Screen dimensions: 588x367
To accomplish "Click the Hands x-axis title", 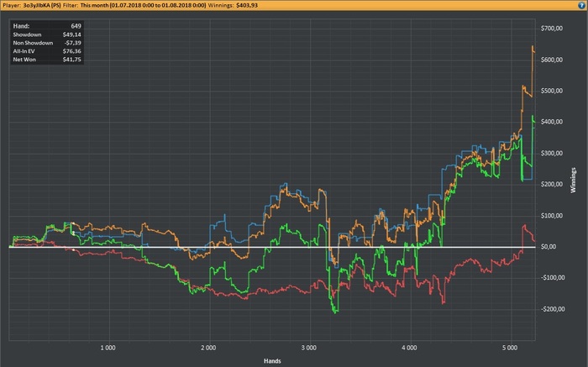I will point(272,361).
